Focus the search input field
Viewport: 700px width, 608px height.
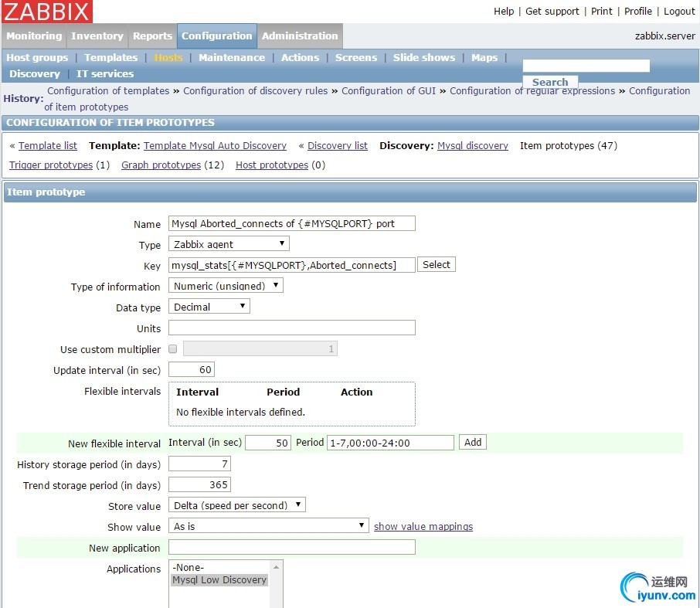[x=586, y=66]
